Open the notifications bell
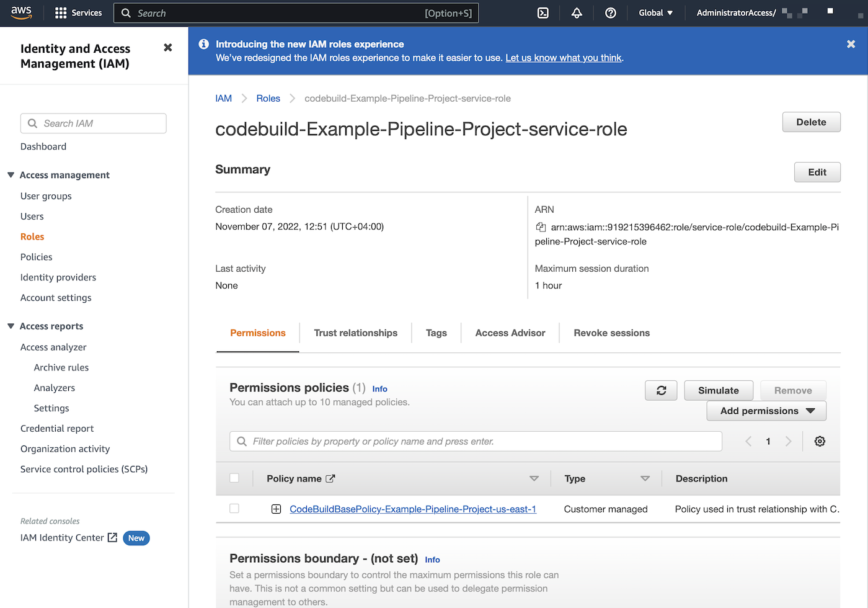The image size is (868, 608). click(577, 13)
